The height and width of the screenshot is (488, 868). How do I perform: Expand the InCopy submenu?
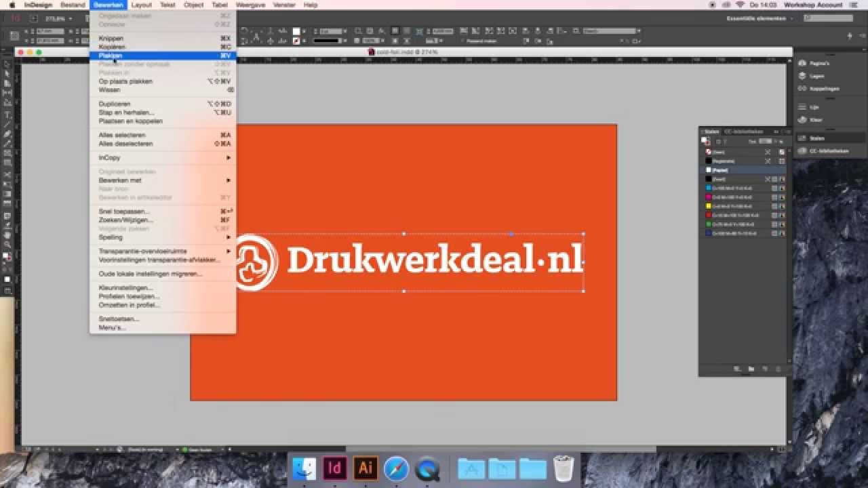coord(163,158)
